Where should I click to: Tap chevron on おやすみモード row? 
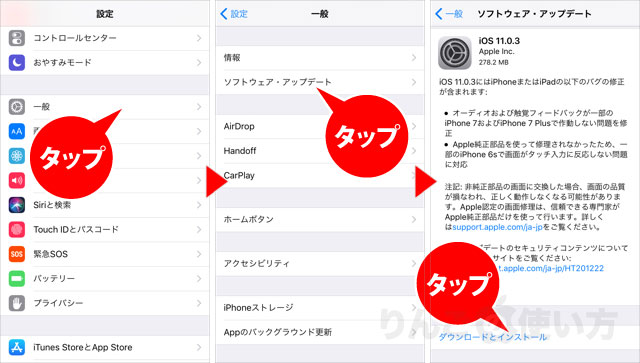click(x=199, y=62)
